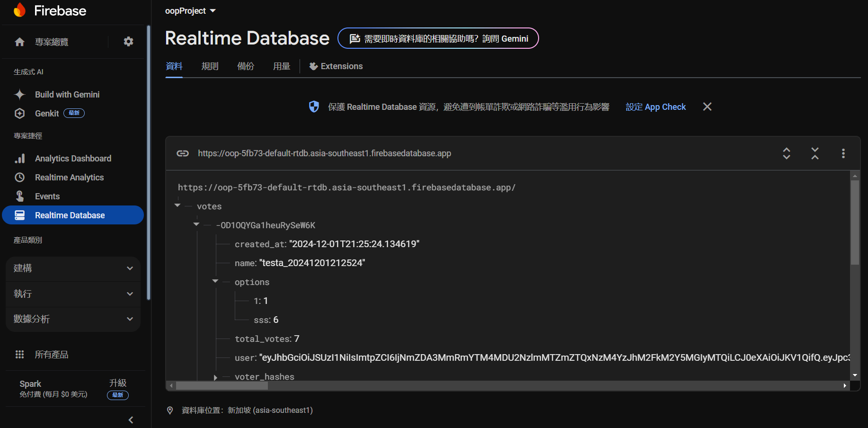Select the user token value row
868x428 pixels.
(x=542, y=358)
